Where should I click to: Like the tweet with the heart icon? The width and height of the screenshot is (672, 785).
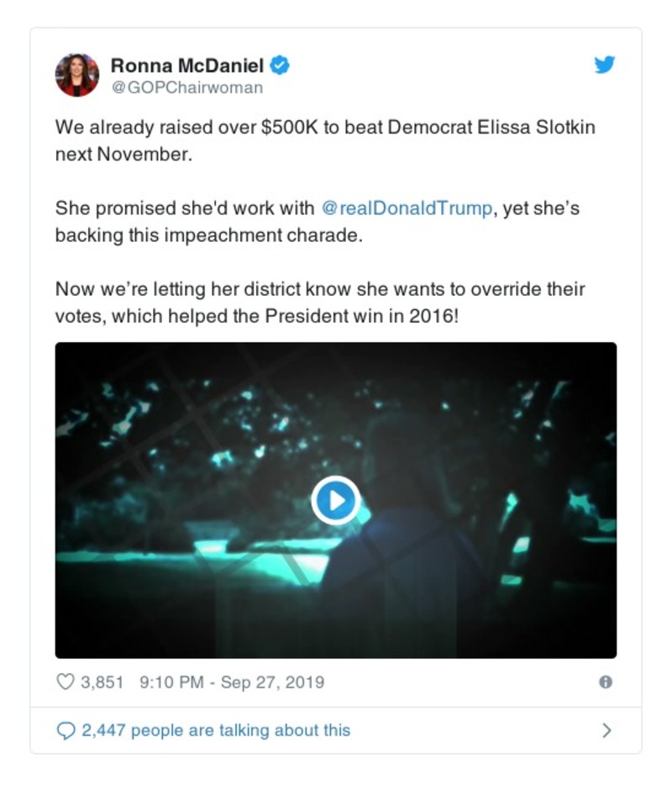[65, 682]
